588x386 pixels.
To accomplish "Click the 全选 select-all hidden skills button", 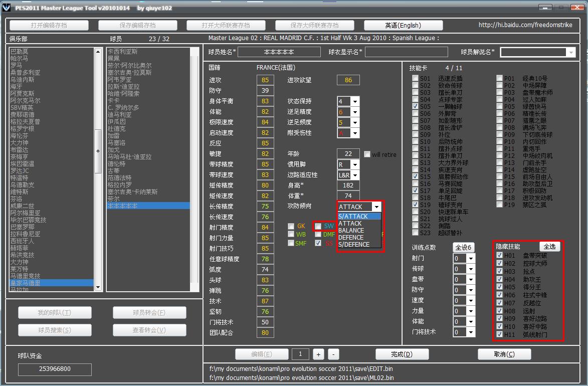I will pyautogui.click(x=549, y=247).
